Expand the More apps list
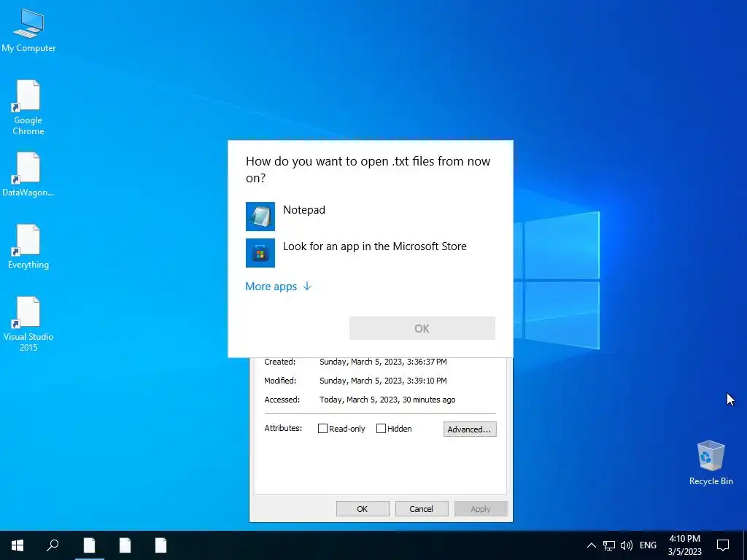Viewport: 747px width, 560px height. [278, 286]
